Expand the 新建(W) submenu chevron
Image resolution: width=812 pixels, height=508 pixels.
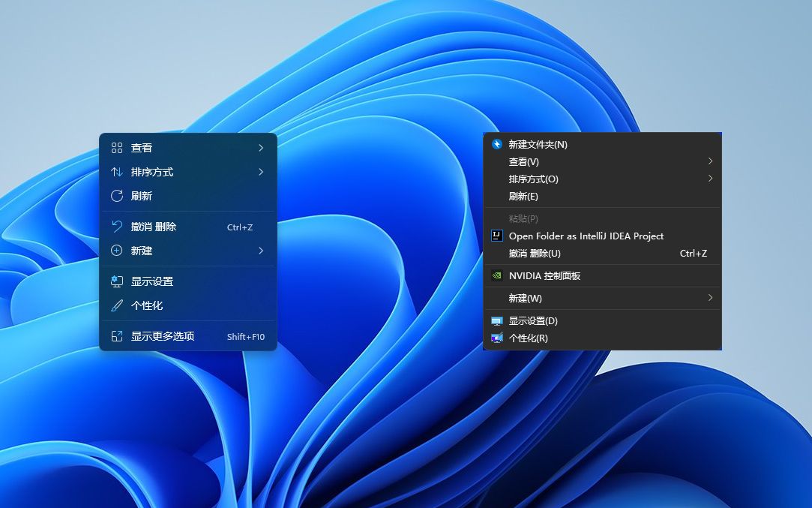coord(711,298)
